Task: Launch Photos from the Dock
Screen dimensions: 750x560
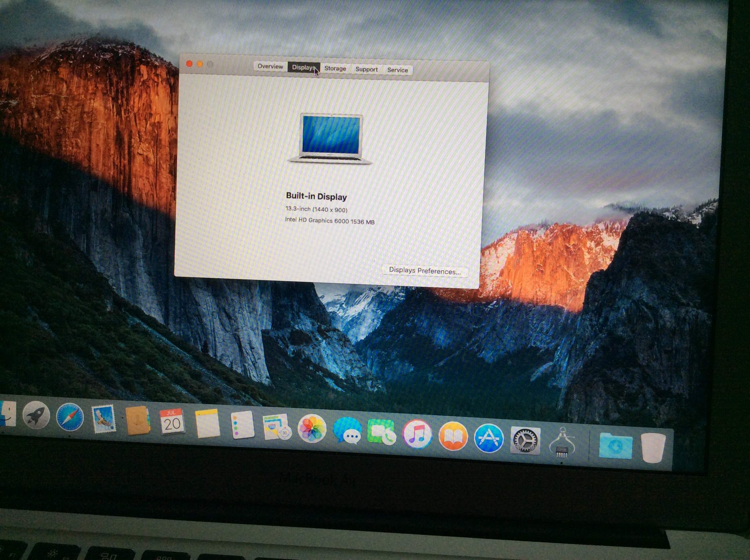Action: pyautogui.click(x=312, y=429)
